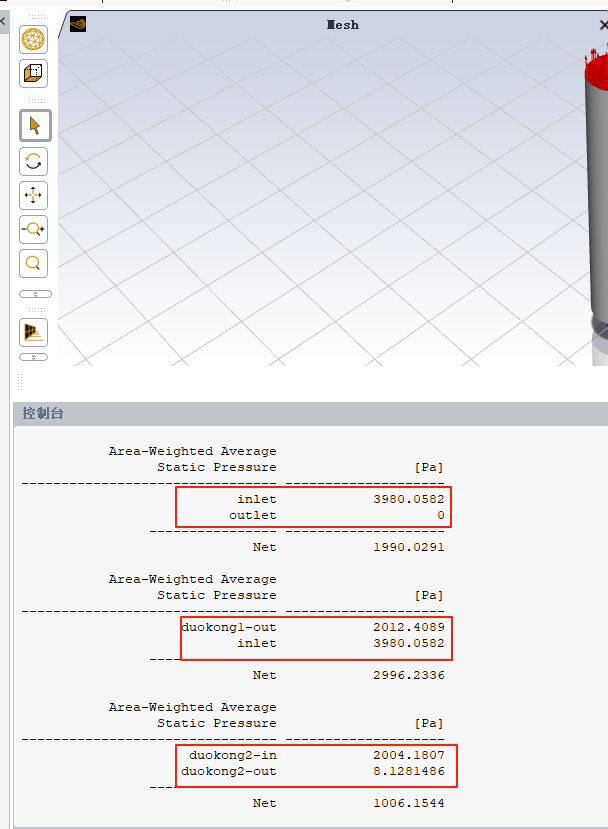Expand the lower toolbar overflow chevron
608x829 pixels.
34,357
